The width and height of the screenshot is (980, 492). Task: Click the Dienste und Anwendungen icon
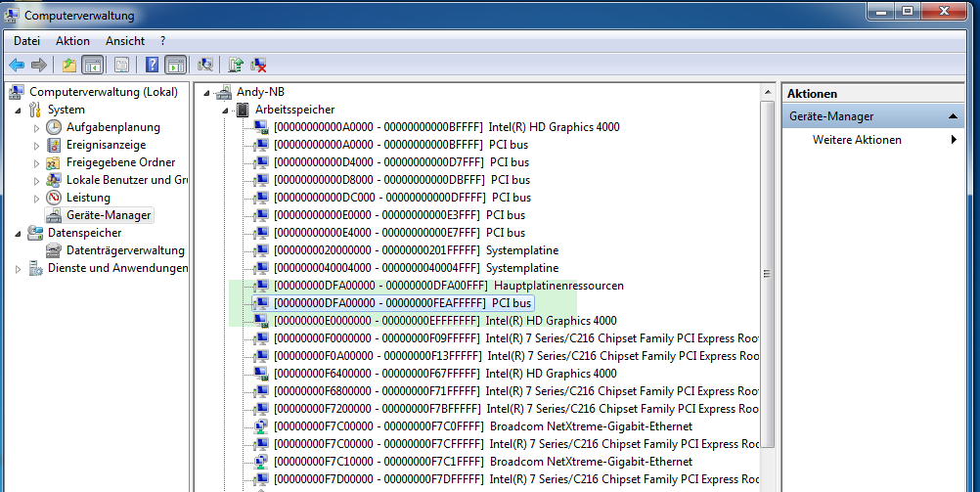tap(35, 268)
